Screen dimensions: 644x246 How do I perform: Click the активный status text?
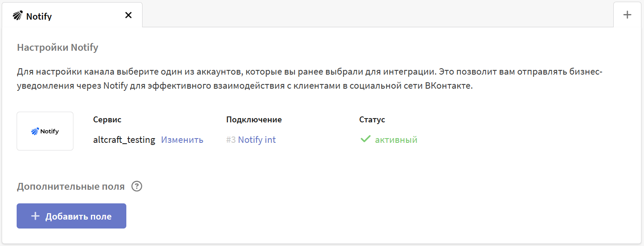(396, 140)
